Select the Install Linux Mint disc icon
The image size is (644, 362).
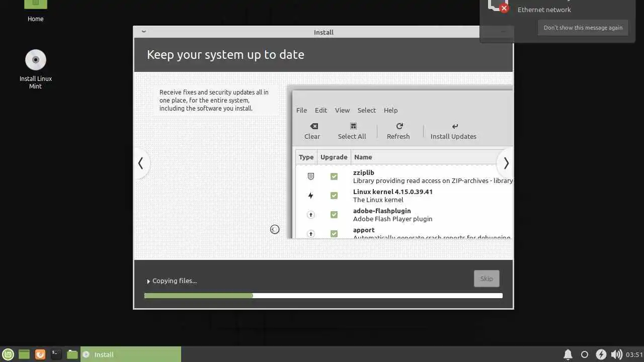(36, 60)
